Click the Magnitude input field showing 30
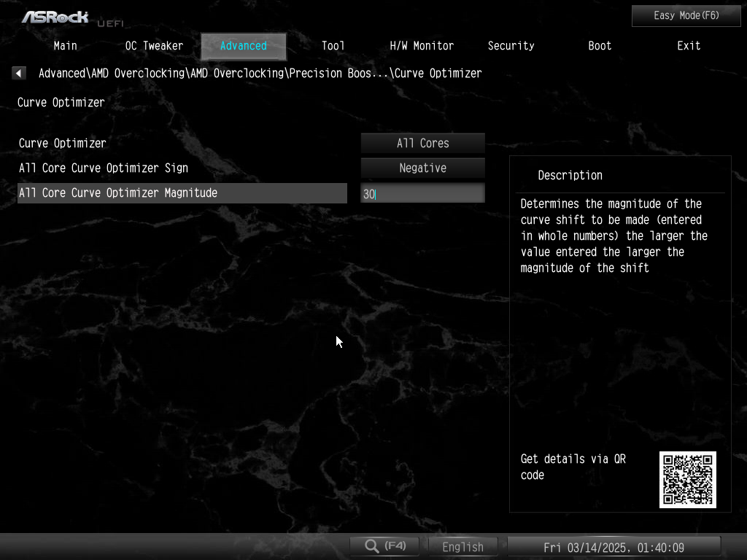Screen dimensions: 747x560 [422, 193]
